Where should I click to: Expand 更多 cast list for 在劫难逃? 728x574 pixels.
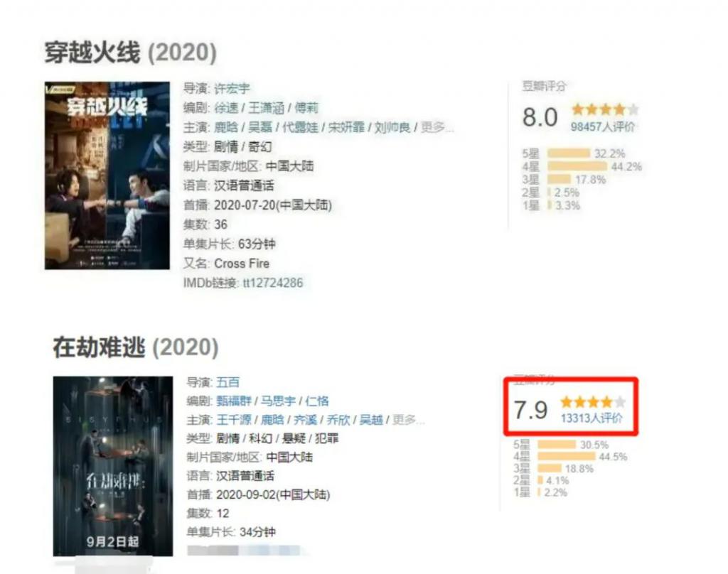(407, 420)
